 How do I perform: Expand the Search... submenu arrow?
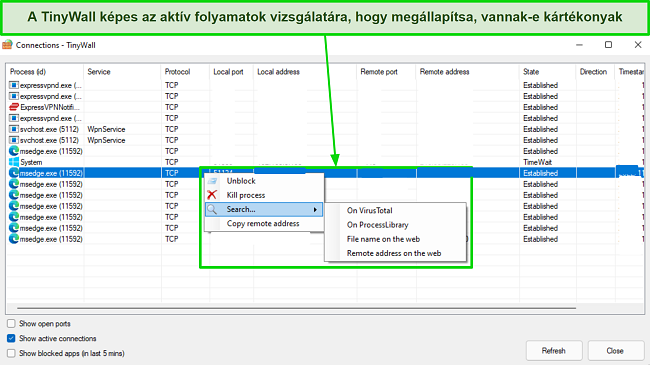(315, 209)
